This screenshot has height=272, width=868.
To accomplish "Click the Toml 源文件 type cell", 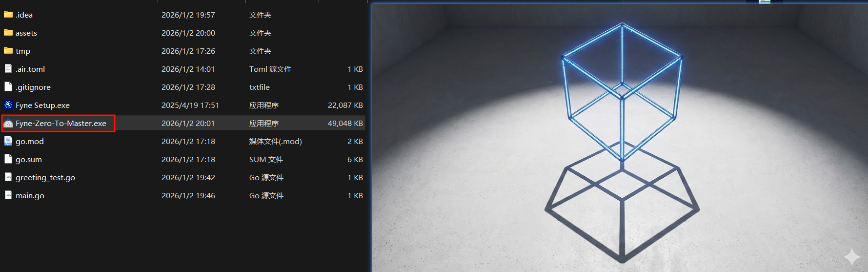I will (x=270, y=69).
